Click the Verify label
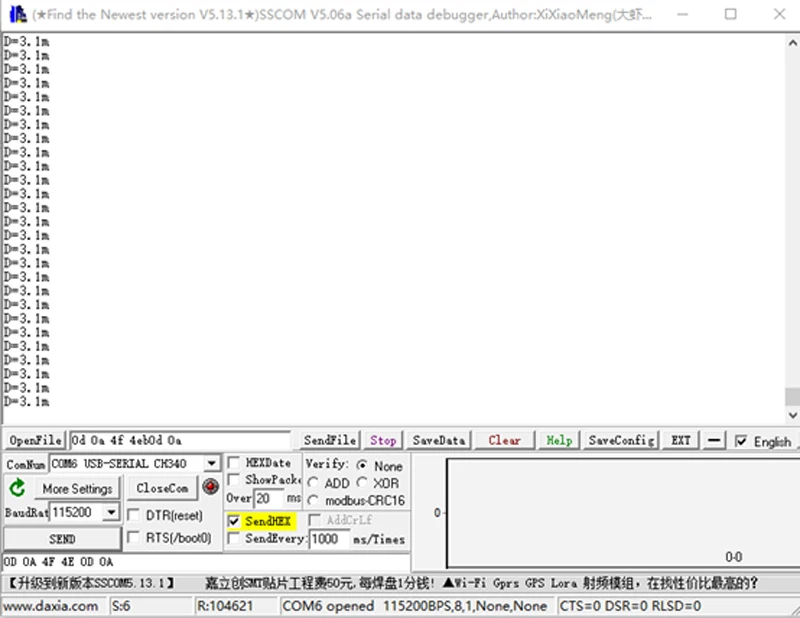Screen dimensions: 800x618 click(x=327, y=463)
